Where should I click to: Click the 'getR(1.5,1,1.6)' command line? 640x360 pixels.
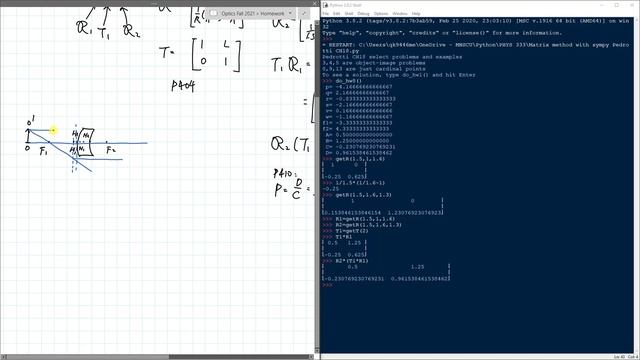tap(360, 159)
